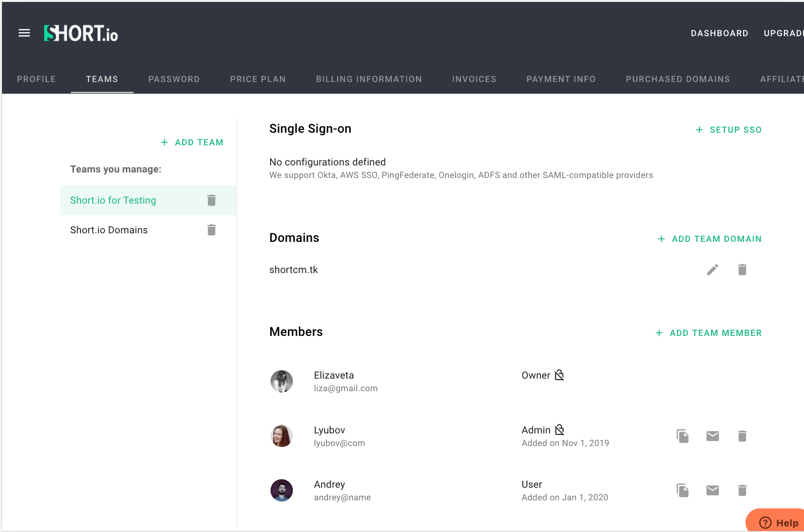Edit the shortcm.tk domain
This screenshot has height=532, width=804.
[712, 270]
